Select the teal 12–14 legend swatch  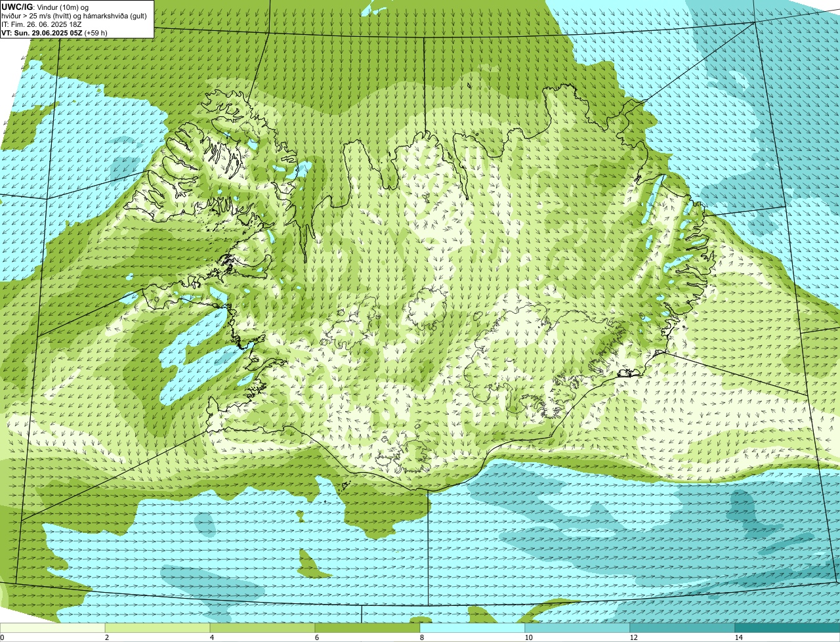(682, 628)
